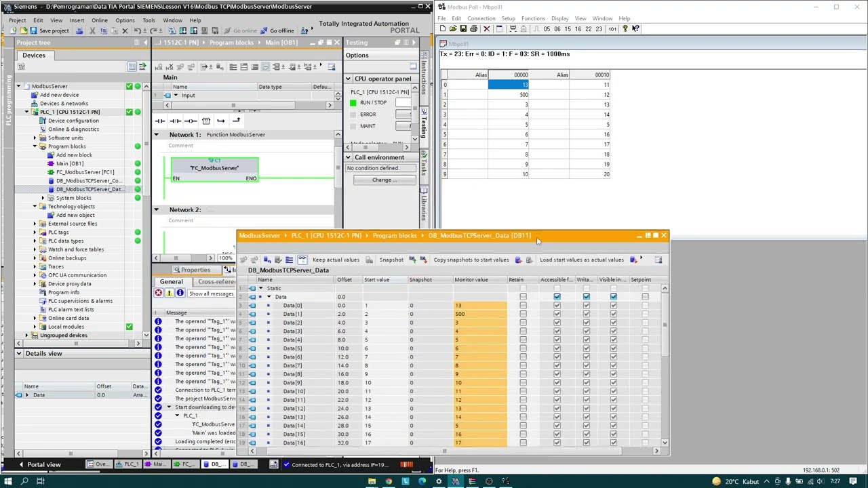
Task: Click the Change button in Call environment
Action: (384, 180)
